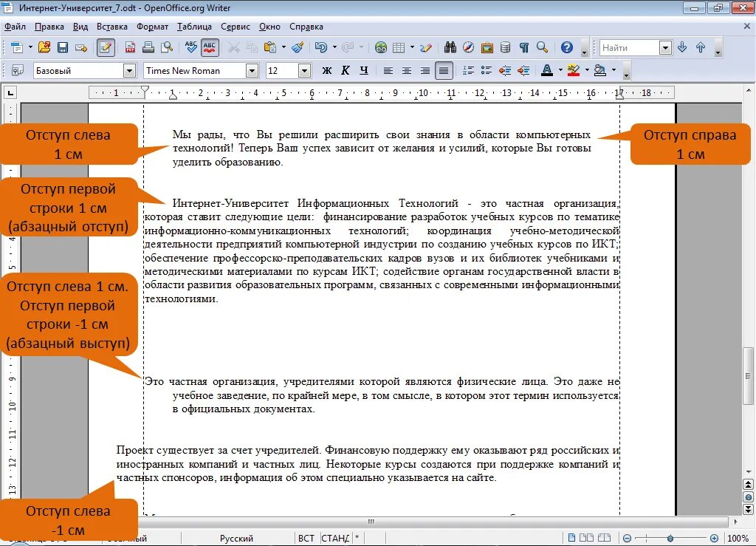
Task: Expand the Table dropdown arrow
Action: (412, 47)
